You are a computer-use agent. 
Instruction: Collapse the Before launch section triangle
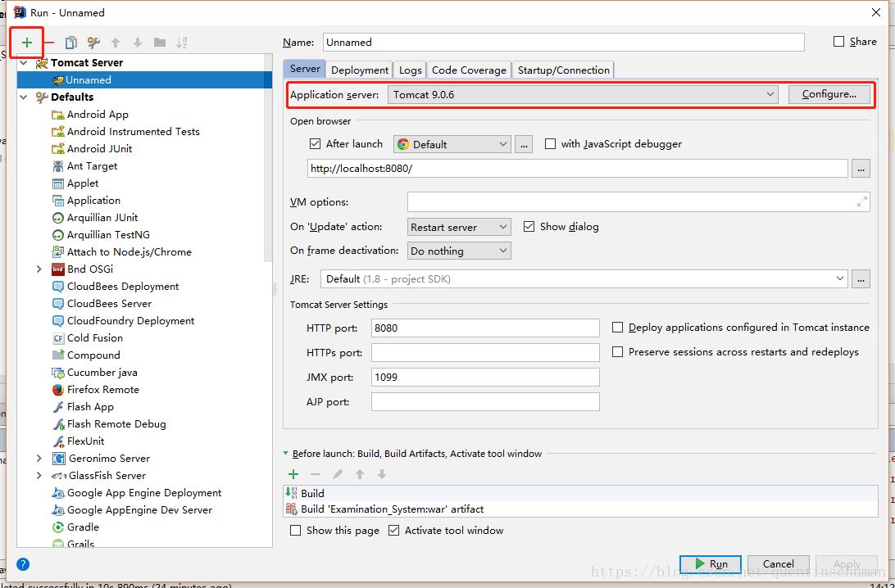[285, 454]
